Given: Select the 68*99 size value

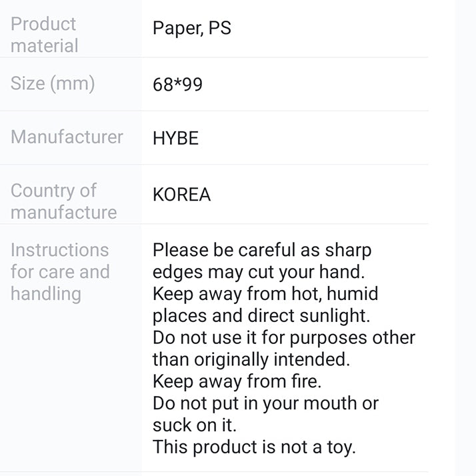Looking at the screenshot, I should [177, 85].
